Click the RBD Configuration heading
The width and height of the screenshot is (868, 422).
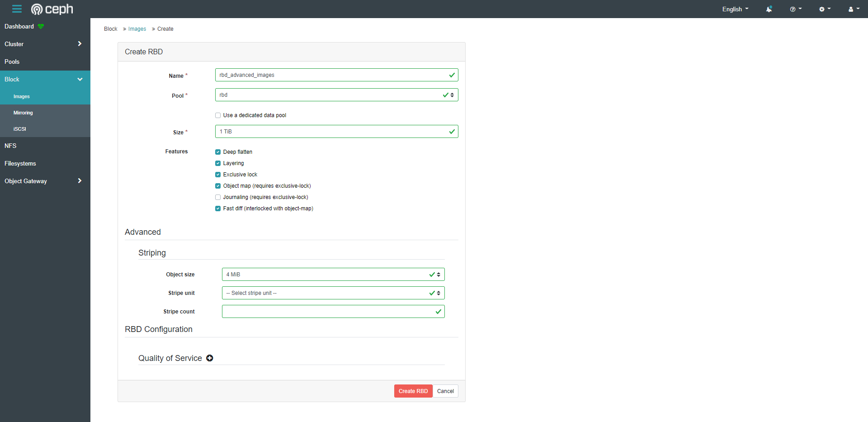point(159,329)
